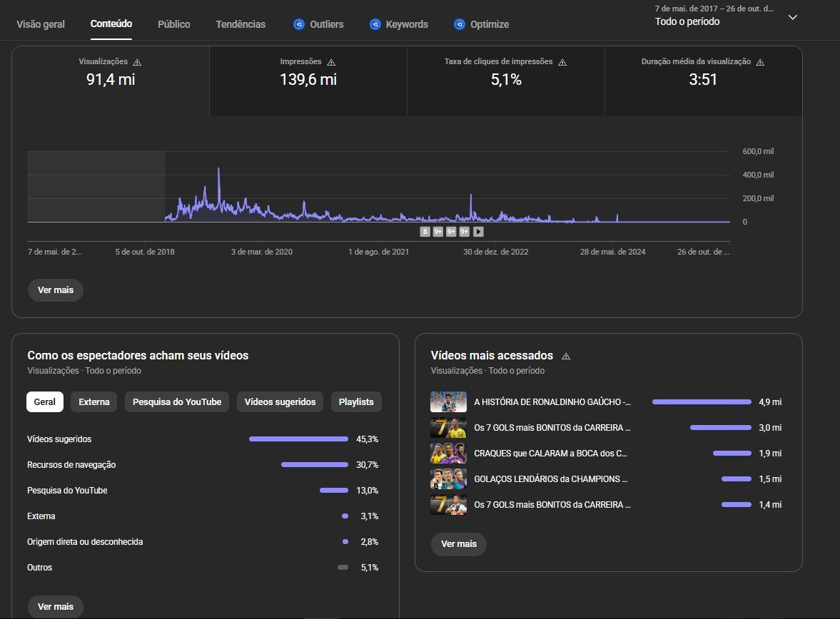Expand the chart with Ver mais button
Viewport: 840px width, 619px height.
pyautogui.click(x=56, y=291)
